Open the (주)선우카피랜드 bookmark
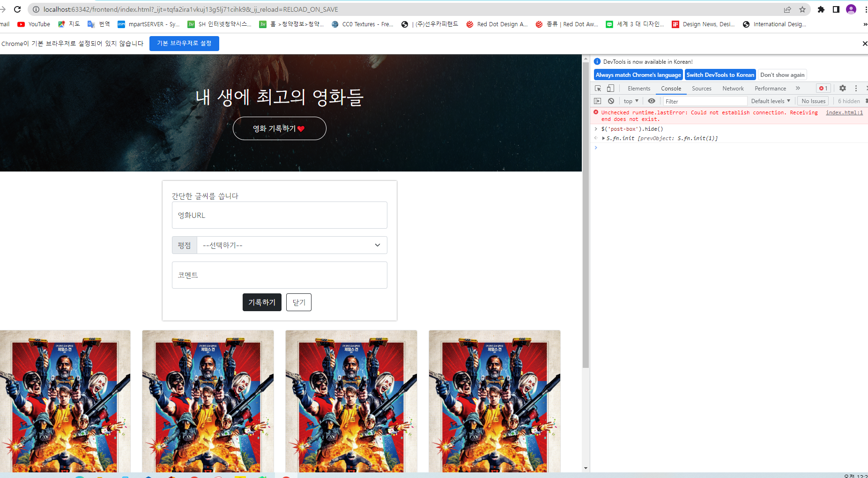The image size is (868, 478). [x=430, y=24]
